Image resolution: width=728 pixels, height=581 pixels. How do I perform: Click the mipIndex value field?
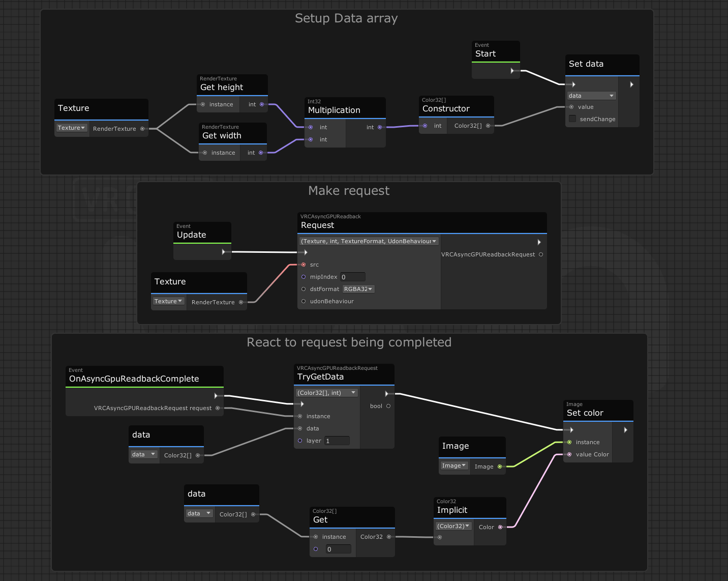pyautogui.click(x=353, y=277)
